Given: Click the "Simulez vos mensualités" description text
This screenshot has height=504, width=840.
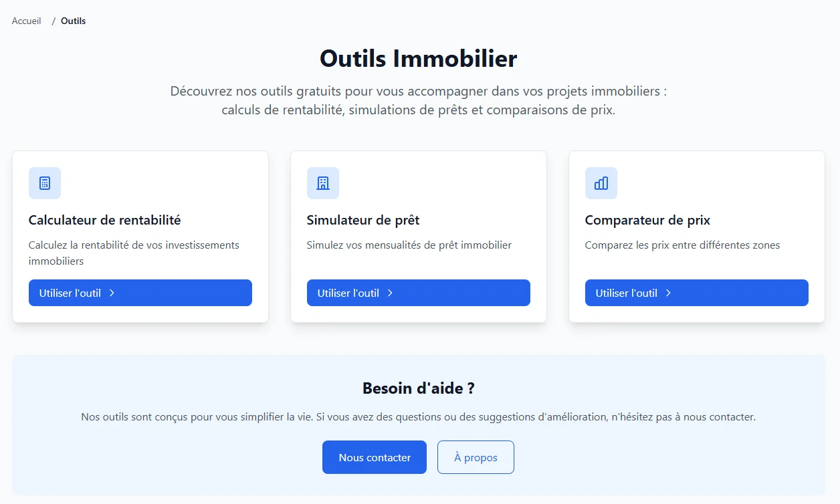Looking at the screenshot, I should [409, 245].
